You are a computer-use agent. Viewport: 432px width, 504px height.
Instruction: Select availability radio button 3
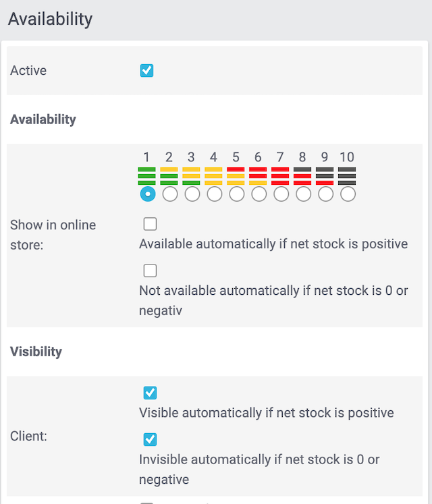click(x=192, y=194)
